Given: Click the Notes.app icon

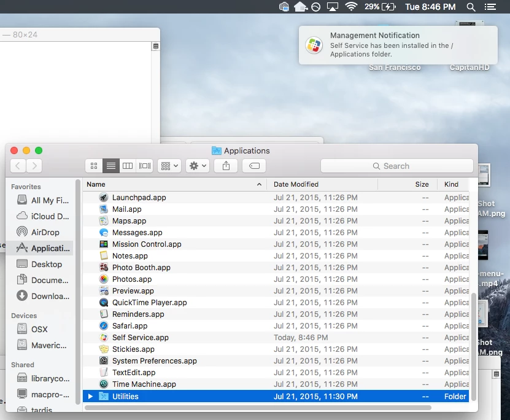Looking at the screenshot, I should [104, 255].
